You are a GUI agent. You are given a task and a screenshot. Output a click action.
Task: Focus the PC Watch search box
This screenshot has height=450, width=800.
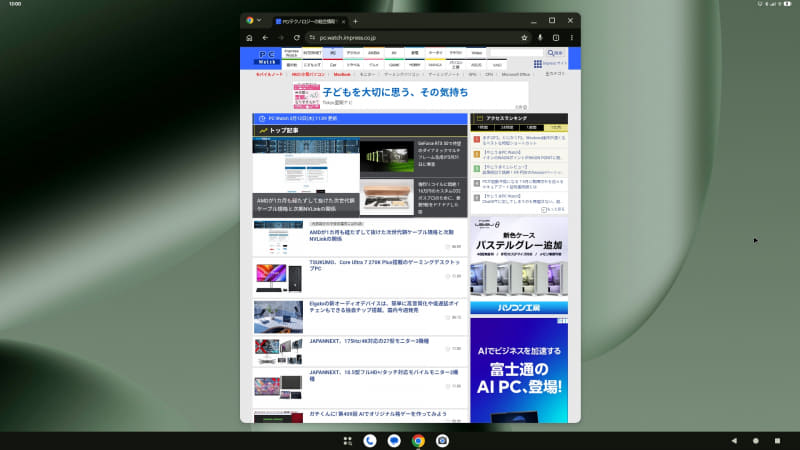pos(516,53)
